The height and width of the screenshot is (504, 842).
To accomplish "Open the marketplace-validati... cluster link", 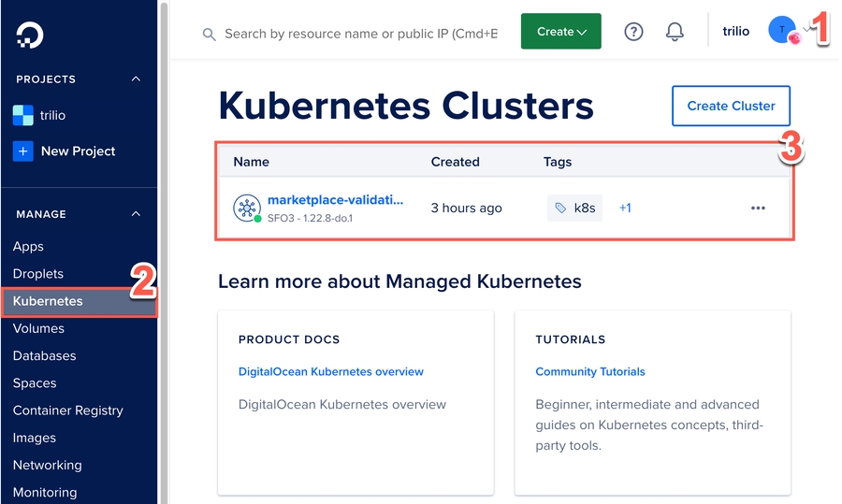I will click(x=335, y=200).
